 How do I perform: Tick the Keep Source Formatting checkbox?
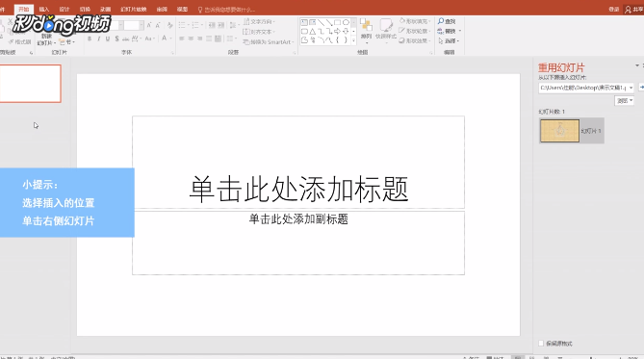pyautogui.click(x=541, y=344)
